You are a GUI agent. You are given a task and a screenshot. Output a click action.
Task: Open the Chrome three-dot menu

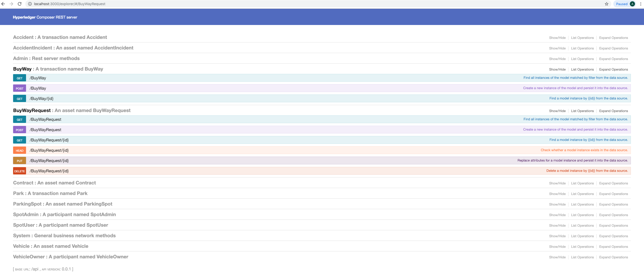click(x=641, y=4)
